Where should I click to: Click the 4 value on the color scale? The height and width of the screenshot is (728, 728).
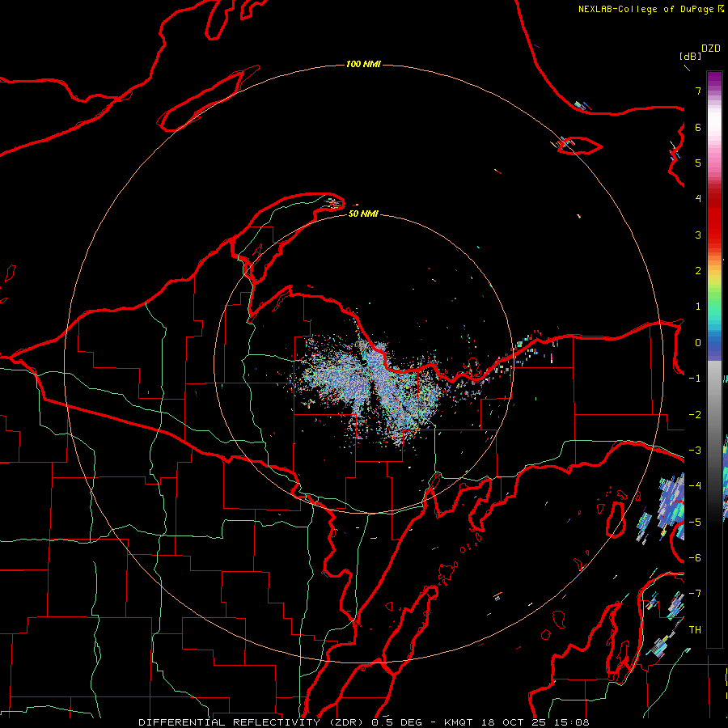click(698, 199)
